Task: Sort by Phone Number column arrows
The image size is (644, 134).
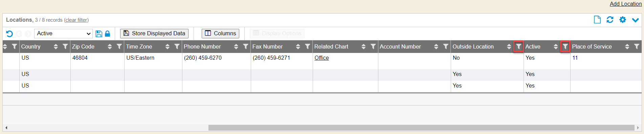Action: [236, 47]
